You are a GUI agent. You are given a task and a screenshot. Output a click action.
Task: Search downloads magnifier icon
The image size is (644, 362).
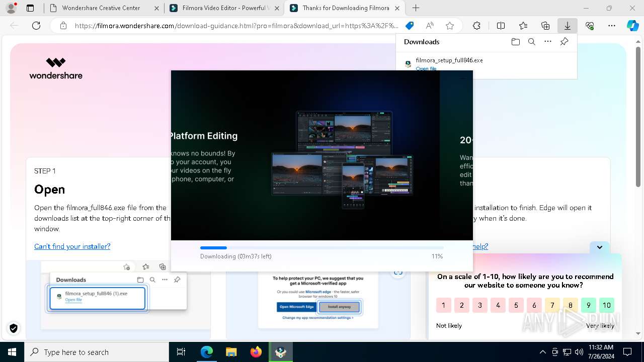[532, 42]
